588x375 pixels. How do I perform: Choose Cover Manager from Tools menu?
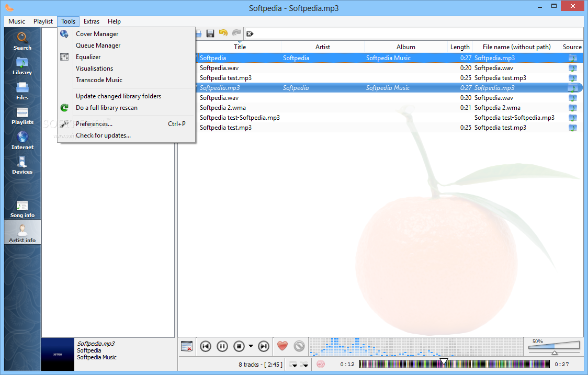(x=127, y=34)
